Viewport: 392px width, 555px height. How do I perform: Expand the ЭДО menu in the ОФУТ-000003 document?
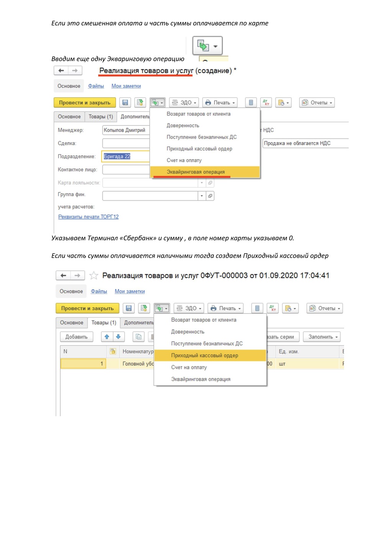pyautogui.click(x=189, y=308)
